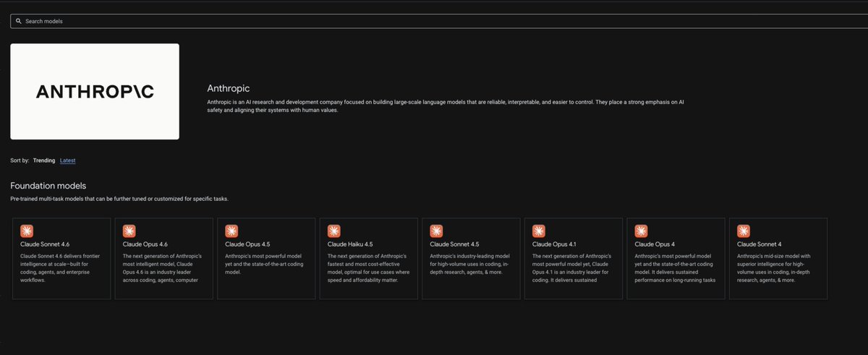Click the Claude Sonnet 4.5 card icon
Image resolution: width=868 pixels, height=355 pixels.
point(436,231)
